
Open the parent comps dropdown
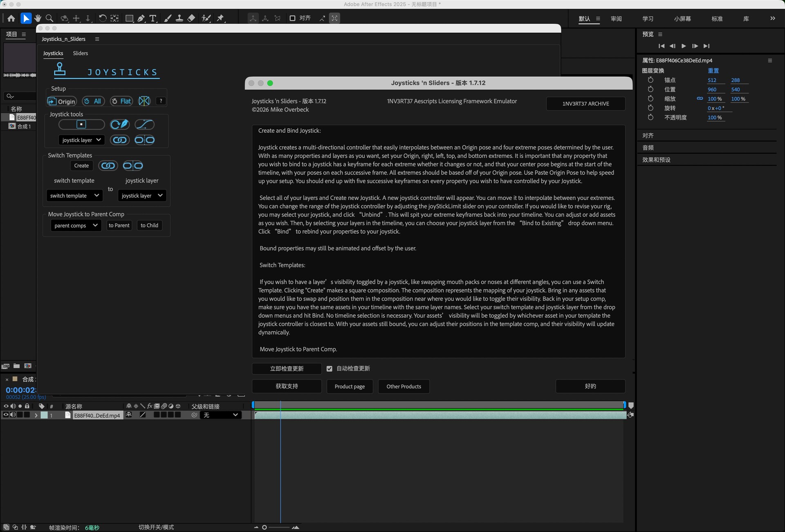click(76, 226)
